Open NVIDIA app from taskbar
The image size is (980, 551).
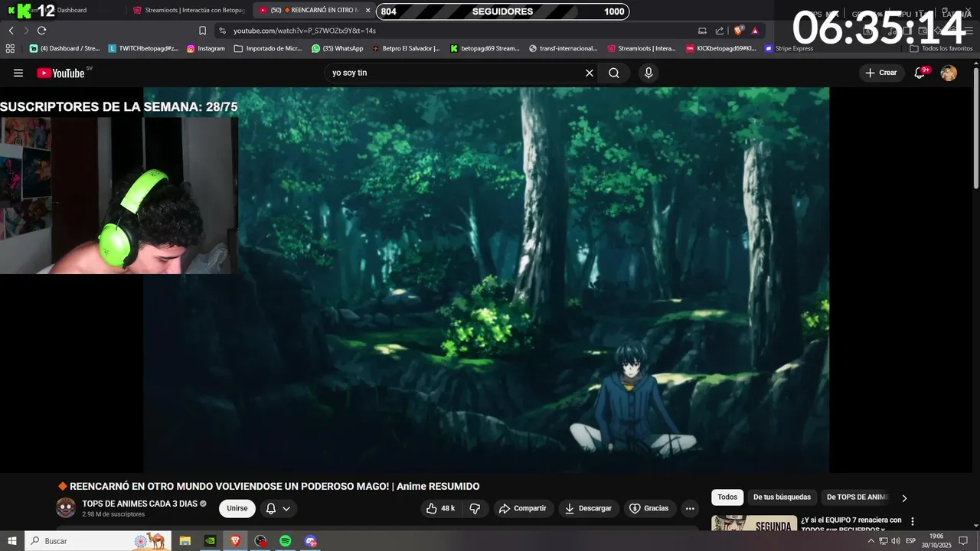[x=211, y=541]
